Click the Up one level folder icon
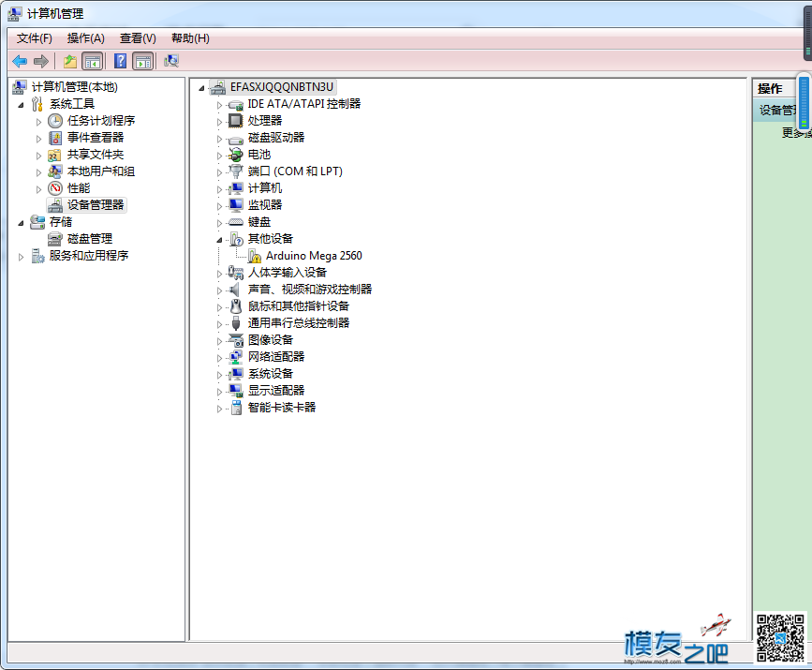 point(70,62)
